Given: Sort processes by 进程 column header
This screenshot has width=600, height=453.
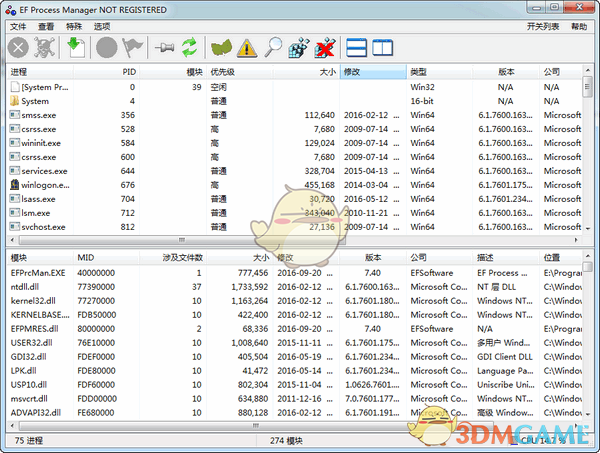Looking at the screenshot, I should pos(40,72).
